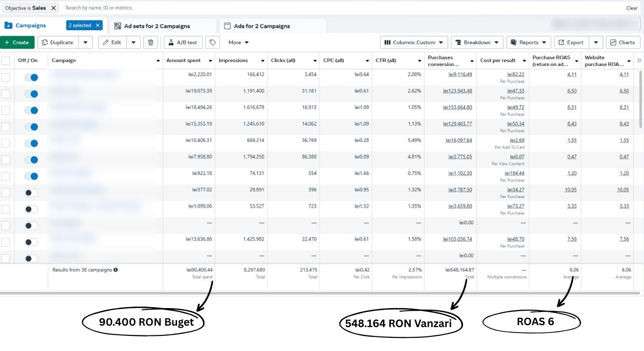Expand the Export dropdown arrow
This screenshot has width=644, height=351.
596,42
